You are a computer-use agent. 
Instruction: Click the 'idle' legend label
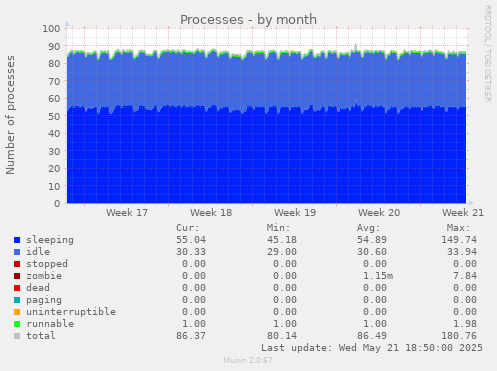click(x=38, y=252)
